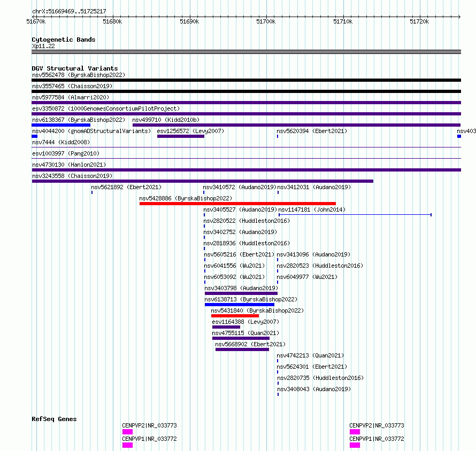
Task: Click the 51680k ruler position
Action: pyautogui.click(x=112, y=21)
